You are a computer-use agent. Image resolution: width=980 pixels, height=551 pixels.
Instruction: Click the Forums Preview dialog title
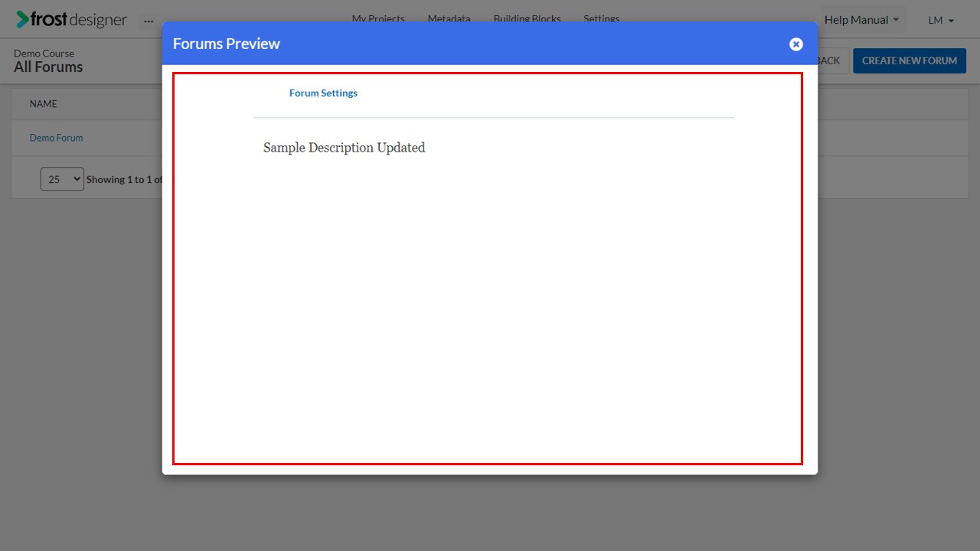227,44
